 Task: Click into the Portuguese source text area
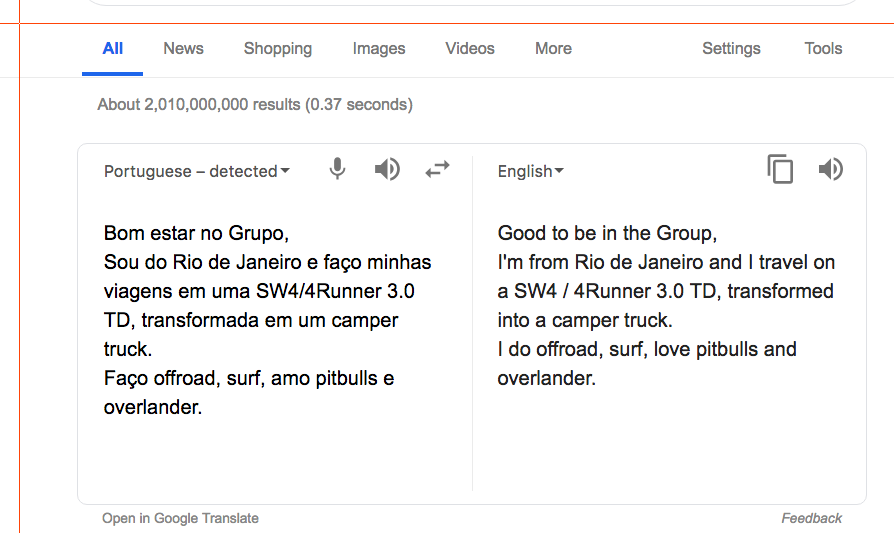267,320
